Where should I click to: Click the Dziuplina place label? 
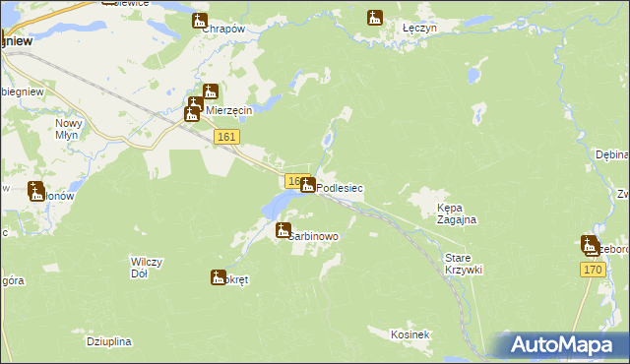point(109,342)
